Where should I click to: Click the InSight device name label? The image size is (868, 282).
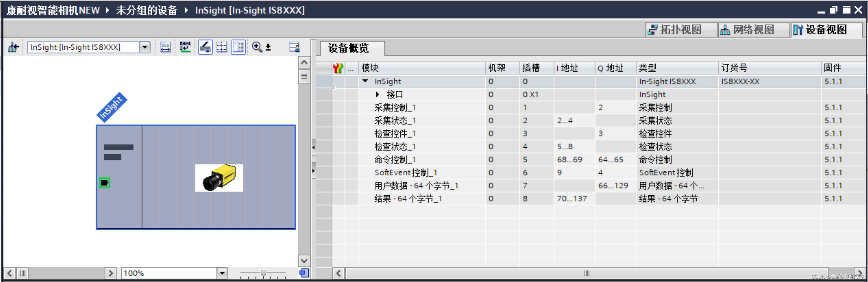(x=112, y=107)
